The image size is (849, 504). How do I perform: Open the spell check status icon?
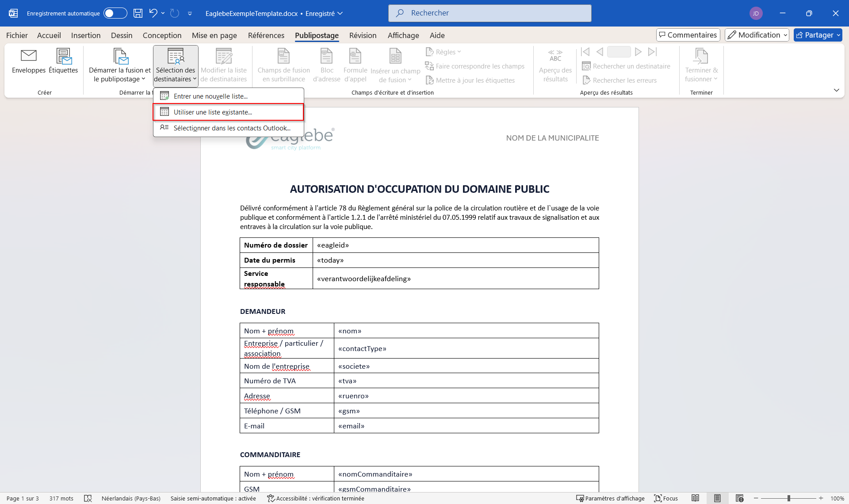(x=88, y=498)
